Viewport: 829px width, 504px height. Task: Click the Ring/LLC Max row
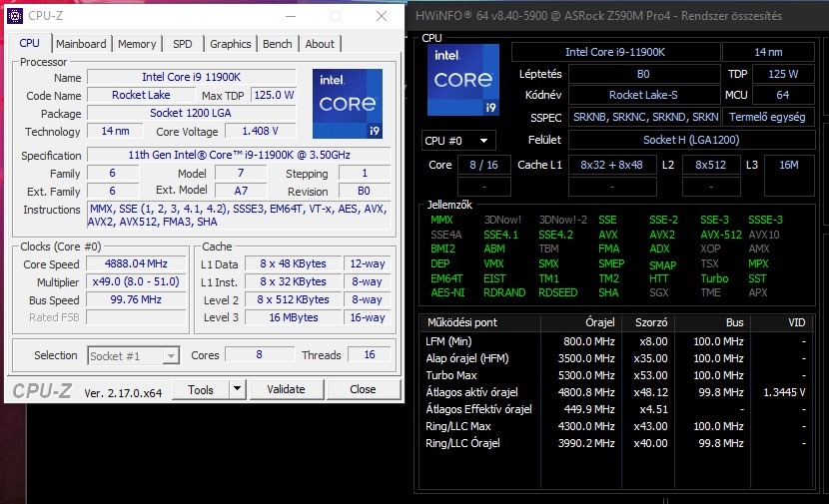616,426
